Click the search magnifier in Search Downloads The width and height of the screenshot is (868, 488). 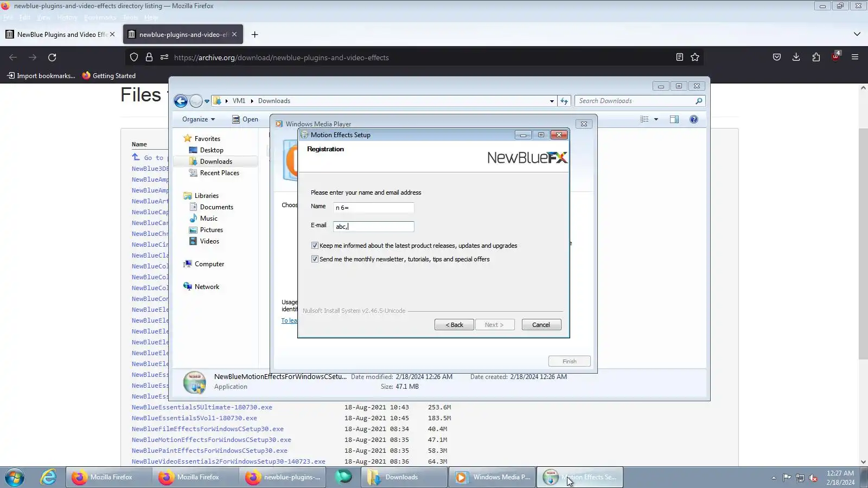click(699, 101)
